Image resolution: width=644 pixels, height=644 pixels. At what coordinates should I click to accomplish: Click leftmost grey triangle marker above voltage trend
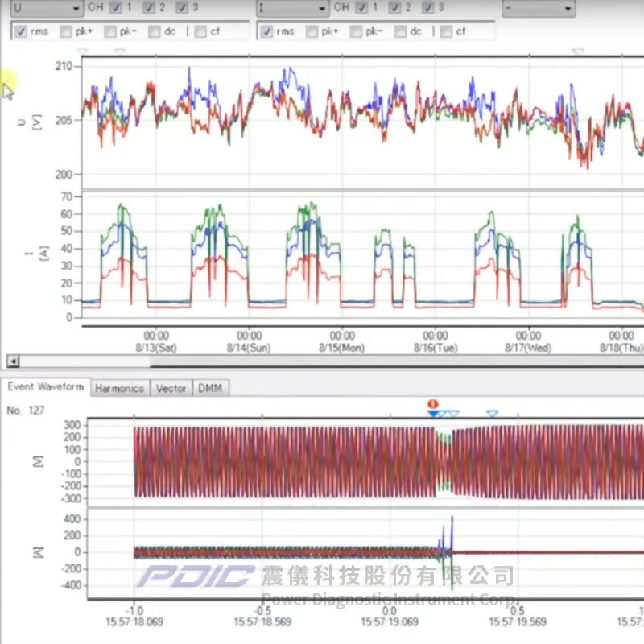(x=82, y=52)
